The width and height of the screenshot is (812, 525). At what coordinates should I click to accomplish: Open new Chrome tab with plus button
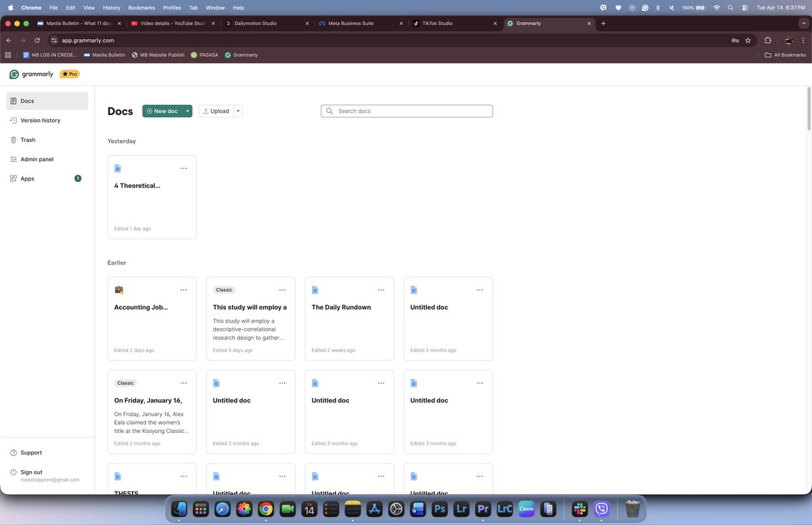point(604,23)
